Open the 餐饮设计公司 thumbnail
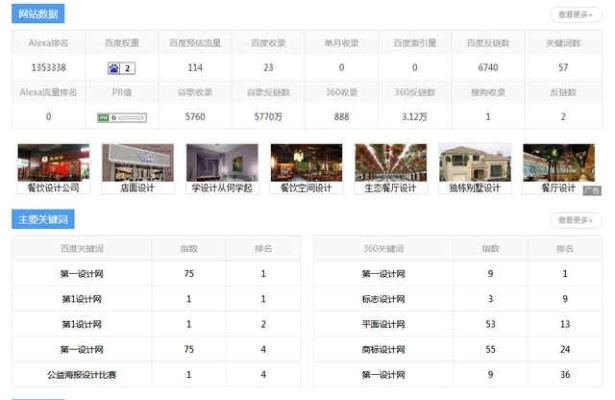This screenshot has height=400, width=615. pyautogui.click(x=53, y=163)
